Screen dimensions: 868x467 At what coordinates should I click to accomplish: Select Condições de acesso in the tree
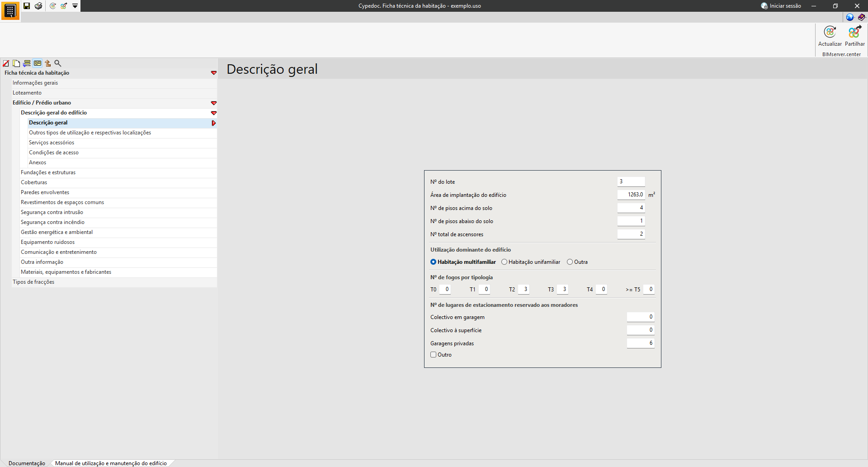point(123,152)
